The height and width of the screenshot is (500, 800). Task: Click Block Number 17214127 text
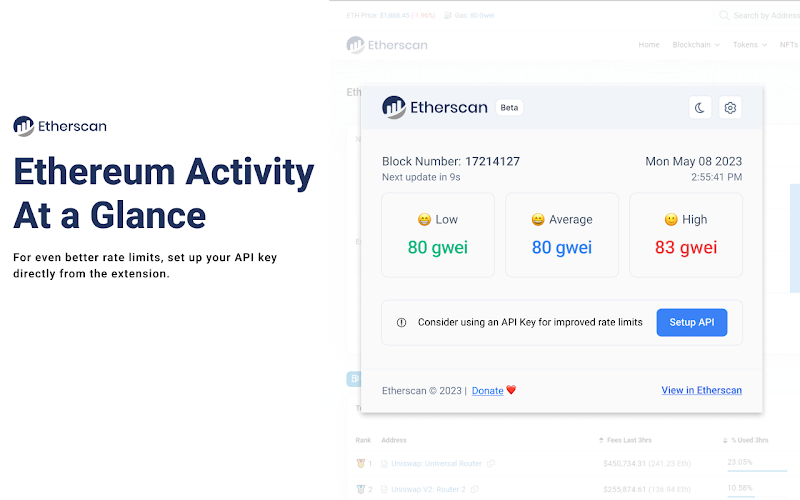451,161
